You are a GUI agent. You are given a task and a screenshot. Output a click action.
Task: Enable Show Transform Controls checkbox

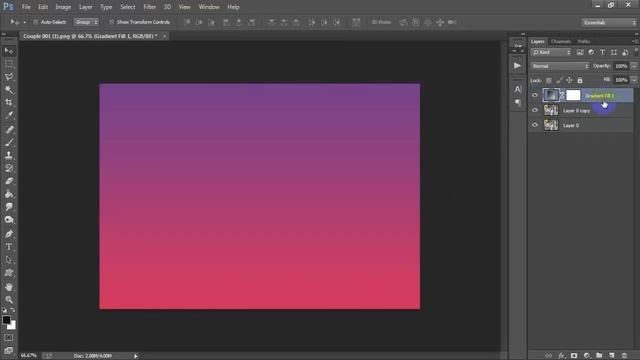coord(111,22)
